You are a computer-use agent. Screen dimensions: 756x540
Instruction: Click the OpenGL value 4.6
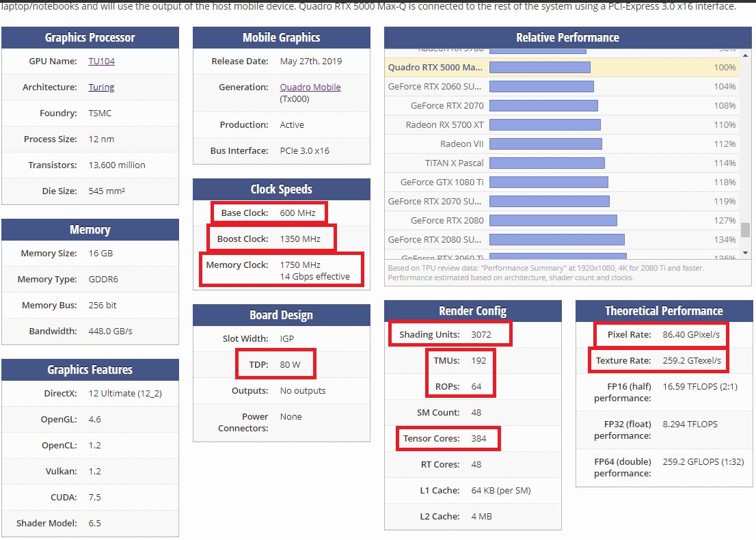(94, 420)
